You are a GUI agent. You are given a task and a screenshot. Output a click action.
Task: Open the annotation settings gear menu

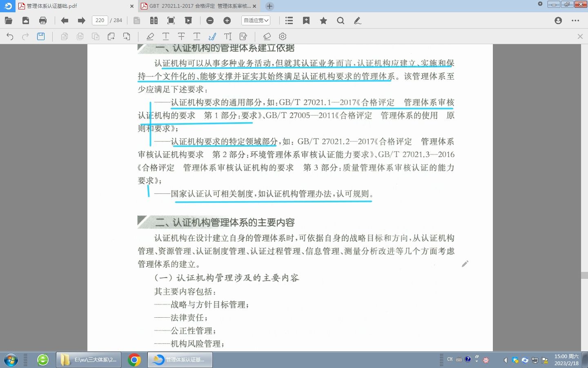coord(283,36)
